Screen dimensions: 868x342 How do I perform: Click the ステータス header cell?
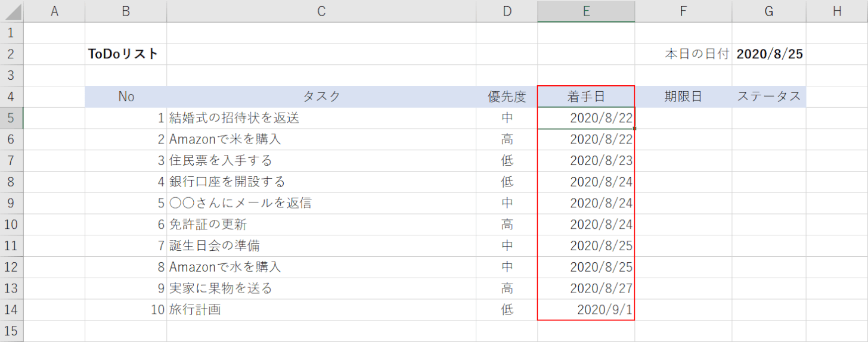pyautogui.click(x=769, y=97)
